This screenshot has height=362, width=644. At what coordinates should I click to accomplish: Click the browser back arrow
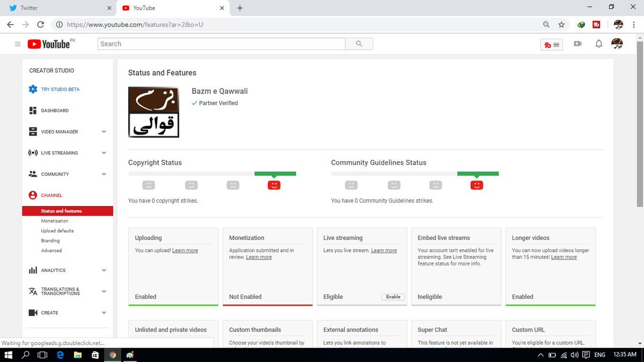[10, 25]
